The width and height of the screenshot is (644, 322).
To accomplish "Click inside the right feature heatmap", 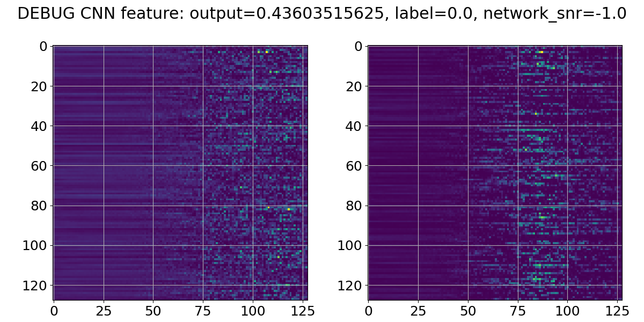I will coord(495,173).
